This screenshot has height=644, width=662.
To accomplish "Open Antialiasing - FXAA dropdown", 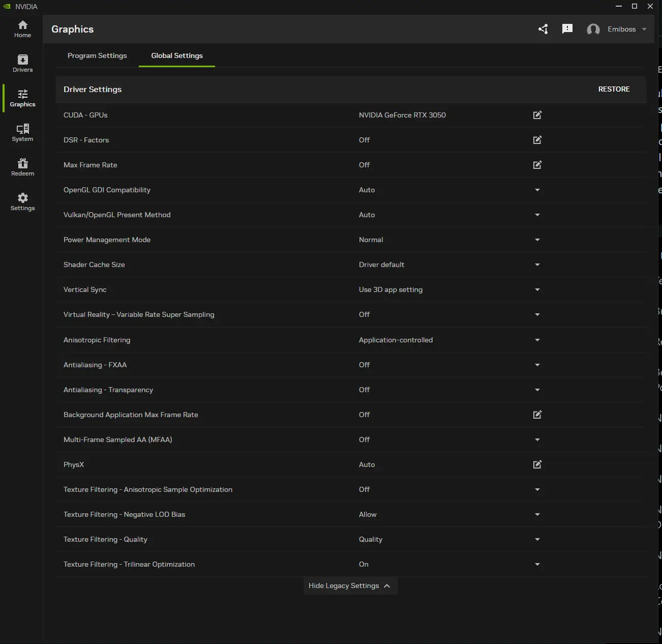I will [537, 365].
